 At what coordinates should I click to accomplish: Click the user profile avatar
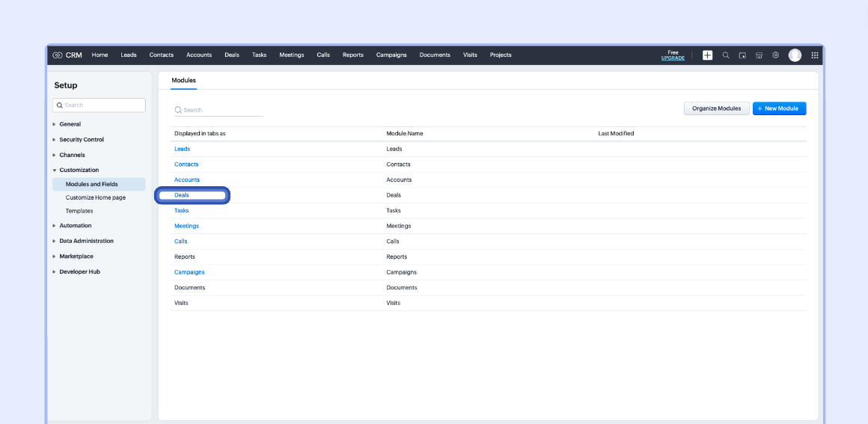pyautogui.click(x=795, y=55)
